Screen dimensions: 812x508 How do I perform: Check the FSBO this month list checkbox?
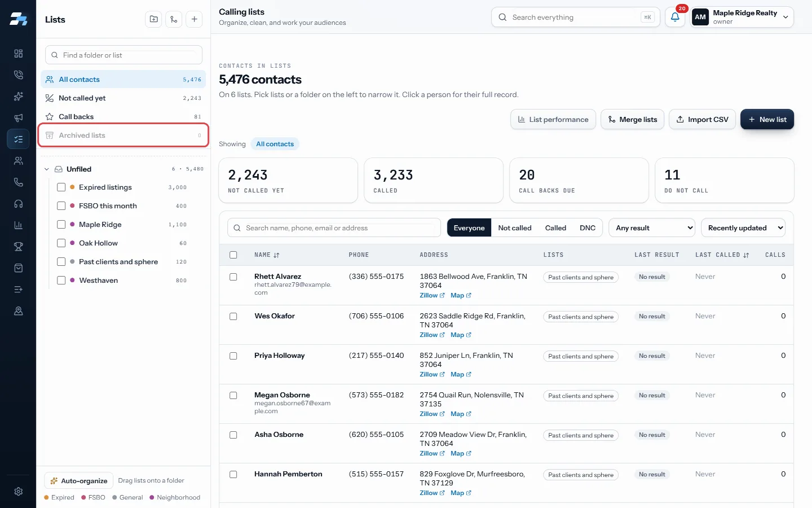pyautogui.click(x=61, y=206)
